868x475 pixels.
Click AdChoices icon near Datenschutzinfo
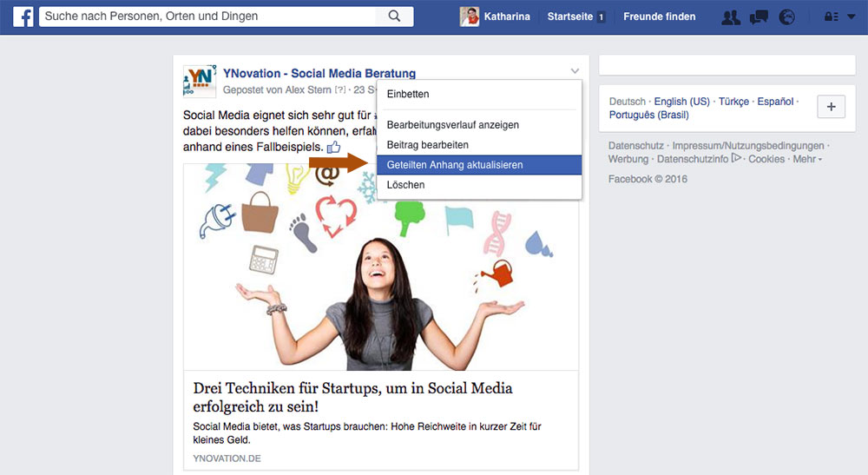[x=736, y=158]
